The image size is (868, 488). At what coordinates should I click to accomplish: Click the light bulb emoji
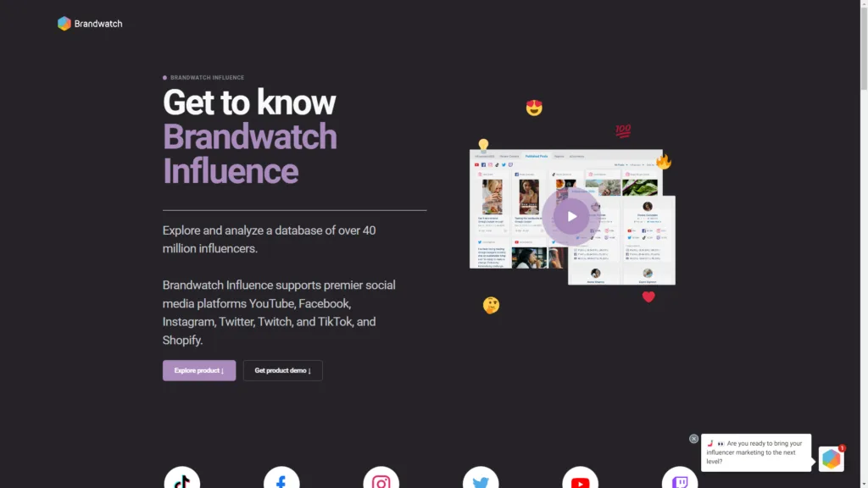pos(483,145)
